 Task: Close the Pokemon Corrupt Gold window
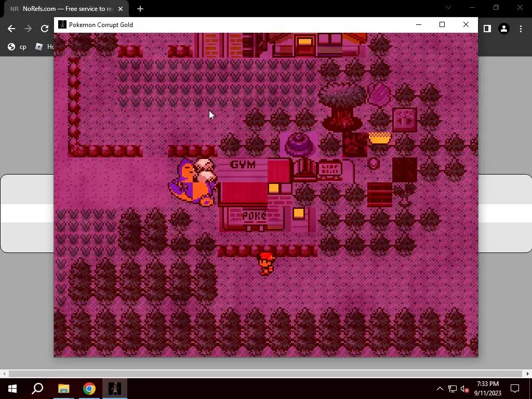[x=466, y=25]
